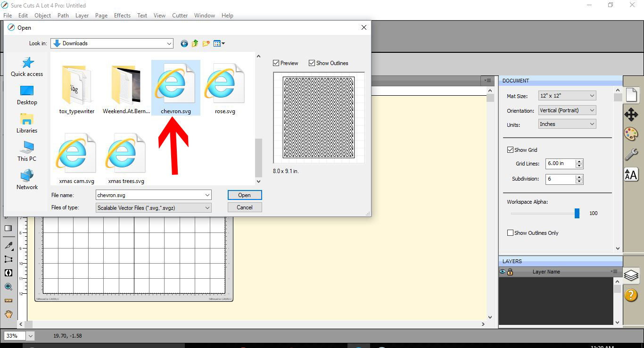Select the rose.svg file

point(225,88)
